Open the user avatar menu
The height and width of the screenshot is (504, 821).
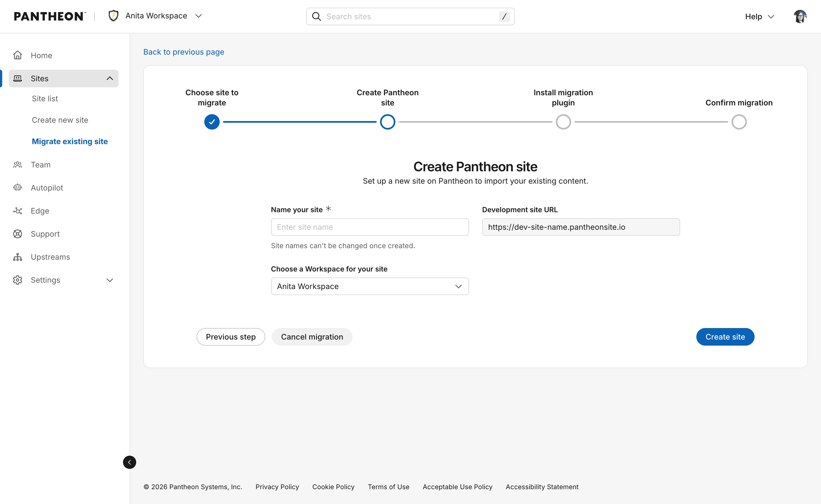[800, 16]
